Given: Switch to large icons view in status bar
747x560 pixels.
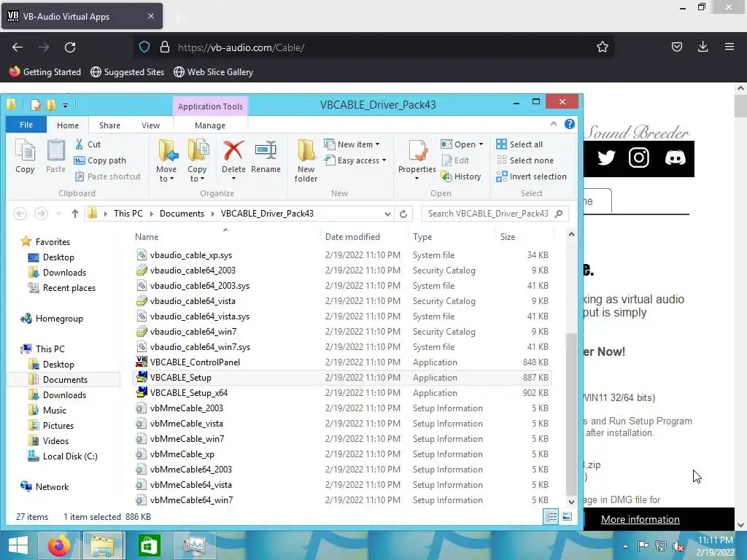Looking at the screenshot, I should pyautogui.click(x=567, y=517).
